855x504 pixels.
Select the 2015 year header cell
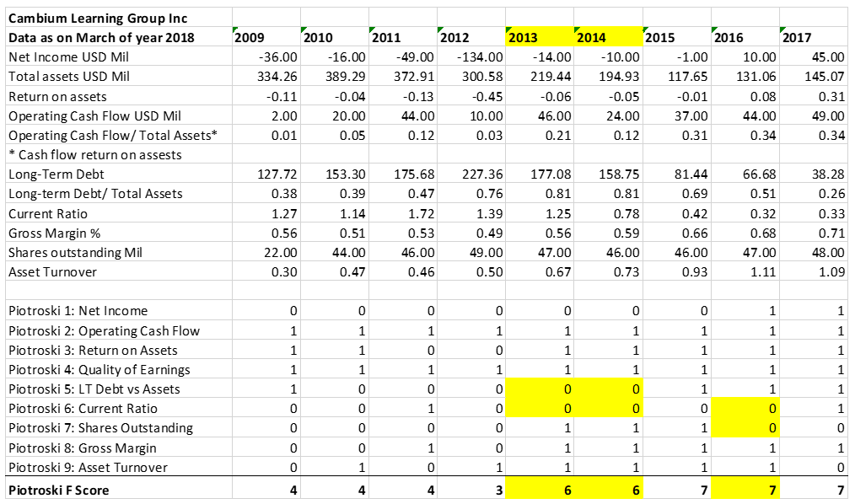[x=677, y=36]
